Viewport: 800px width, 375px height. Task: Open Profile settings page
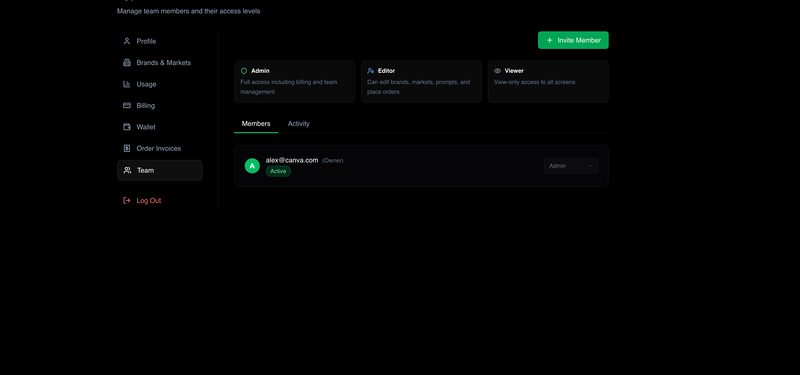(160, 41)
